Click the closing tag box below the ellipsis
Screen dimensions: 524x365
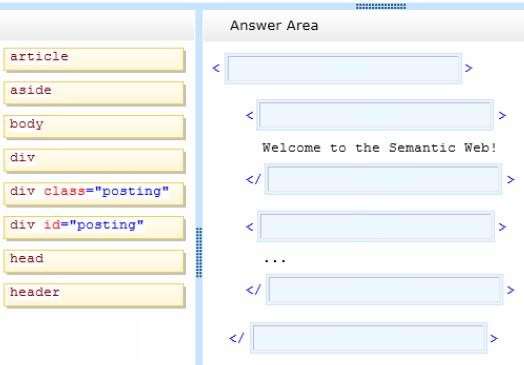tap(385, 290)
